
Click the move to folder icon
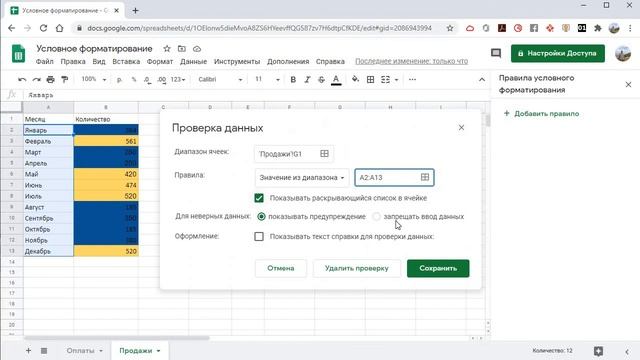182,49
